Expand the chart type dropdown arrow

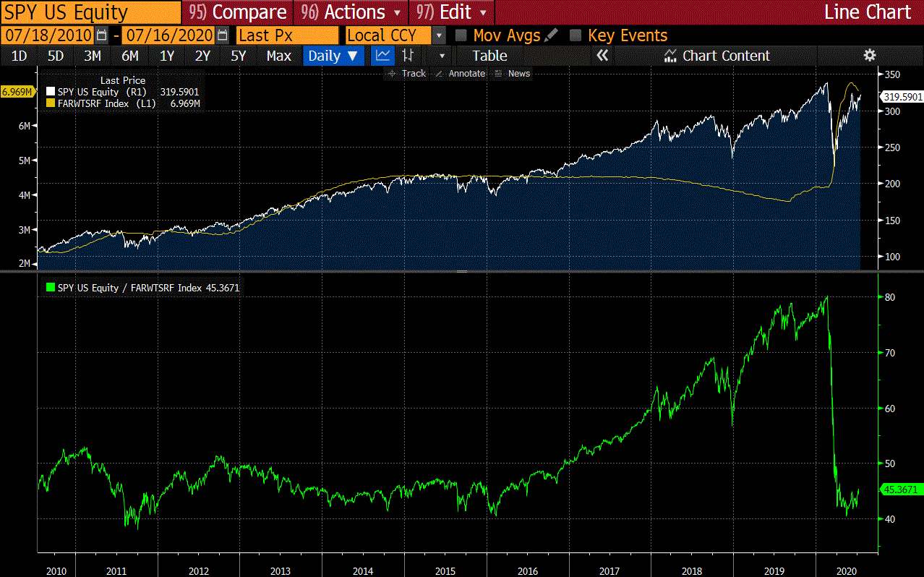[443, 56]
